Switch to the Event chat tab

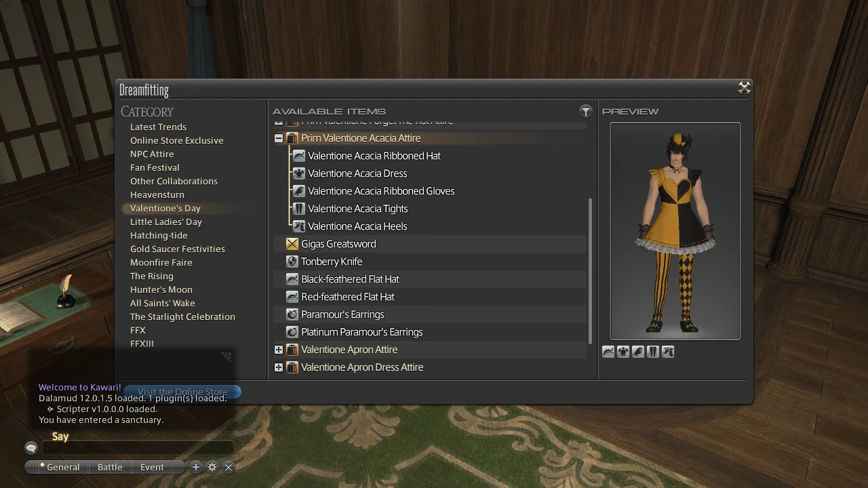152,467
